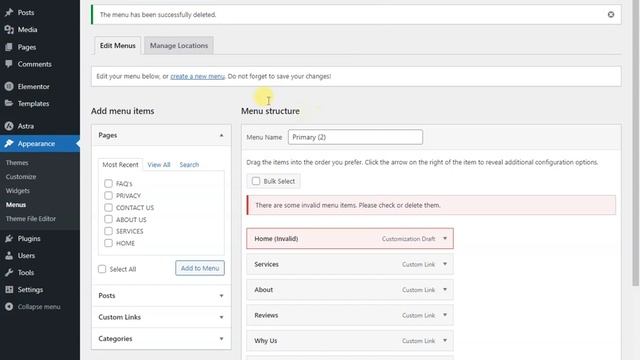Tick the Select All checkbox

click(102, 269)
